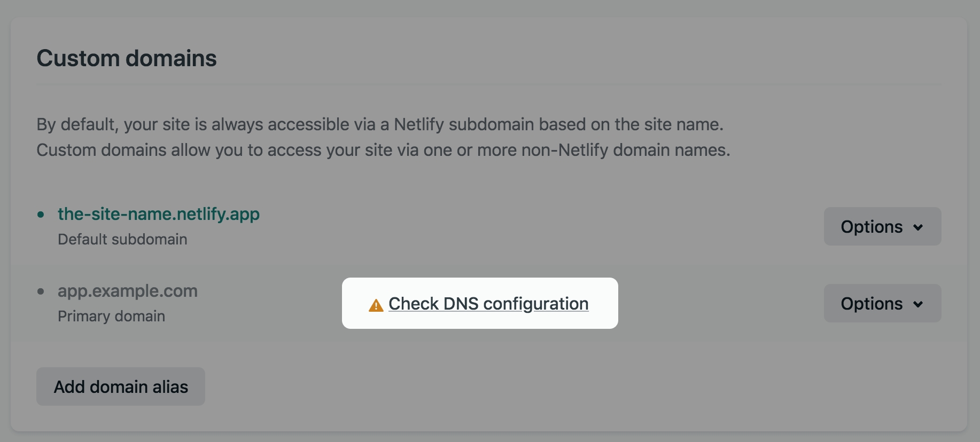Click the app.example.com domain name

click(x=127, y=291)
